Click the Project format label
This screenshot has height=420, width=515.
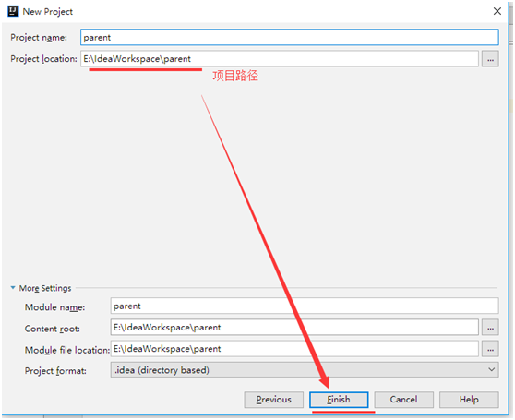55,371
